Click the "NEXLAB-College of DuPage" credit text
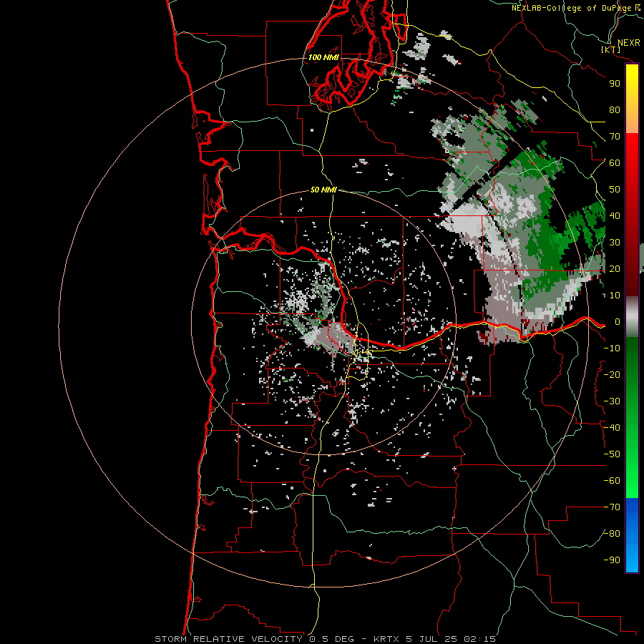This screenshot has height=644, width=644. coord(571,8)
